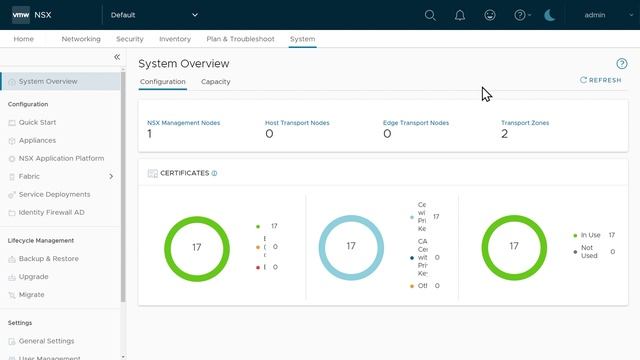Viewport: 640px width, 360px height.
Task: Click the Transport Zones value 2
Action: (504, 134)
